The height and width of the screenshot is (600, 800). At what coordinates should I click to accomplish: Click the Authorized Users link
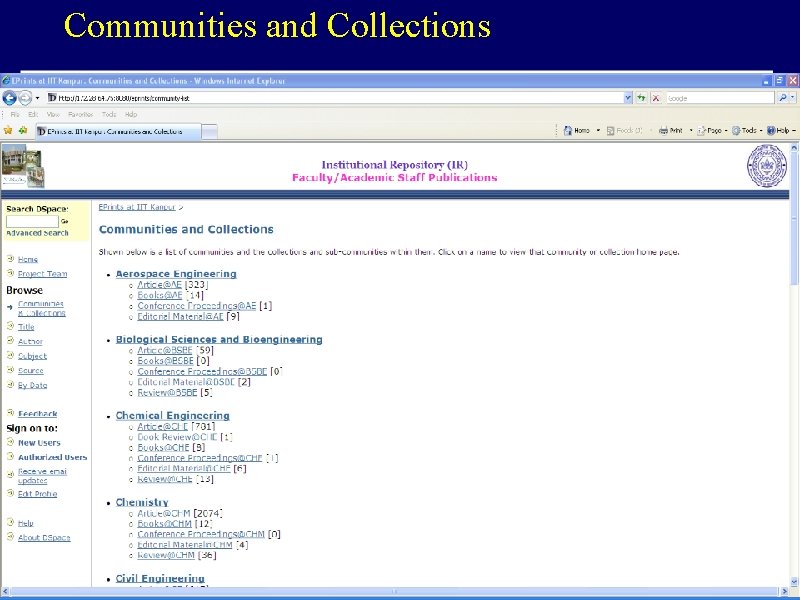[x=53, y=457]
